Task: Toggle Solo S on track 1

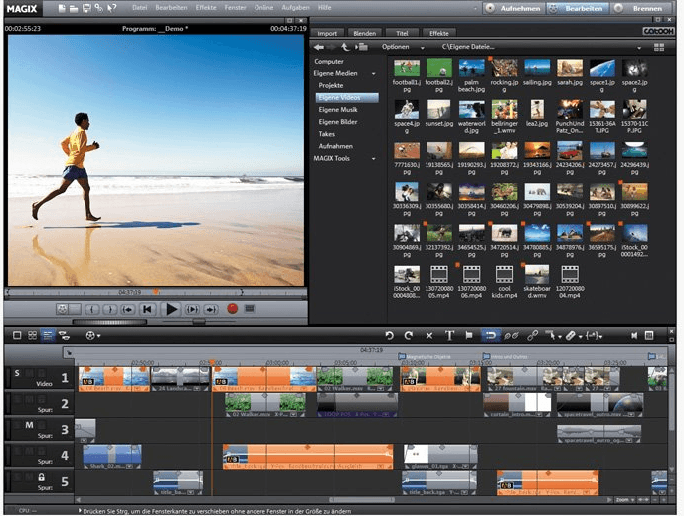Action: (17, 373)
